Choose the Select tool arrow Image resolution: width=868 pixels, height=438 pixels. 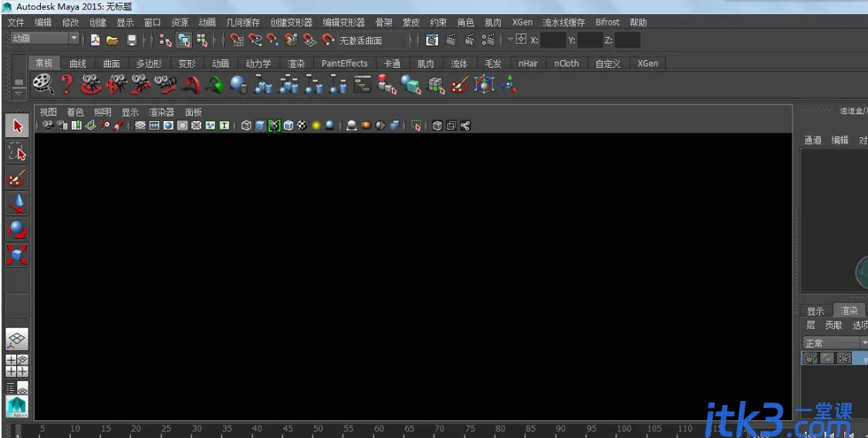[x=17, y=126]
